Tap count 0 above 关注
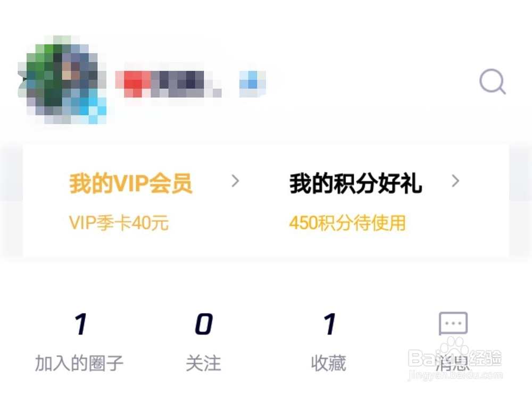Screen dimensions: 532x393 tap(204, 324)
